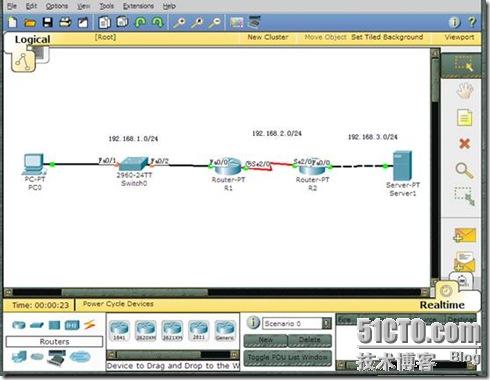Select router R2 on the canvas
This screenshot has width=490, height=380.
(311, 166)
